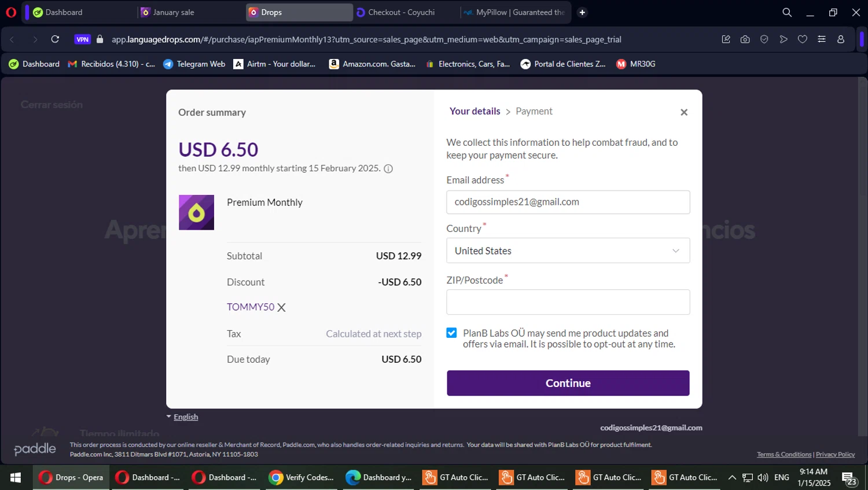Screen dimensions: 868x490
Task: Open the ad blocker shield icon
Action: coord(764,39)
